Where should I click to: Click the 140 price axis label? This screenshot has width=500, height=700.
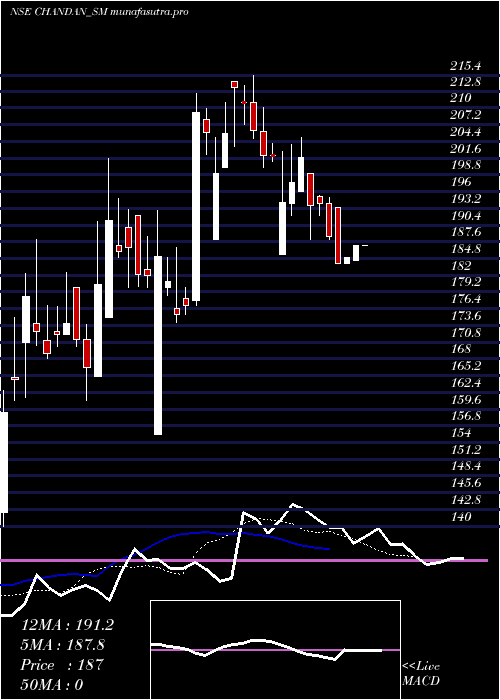click(x=461, y=517)
